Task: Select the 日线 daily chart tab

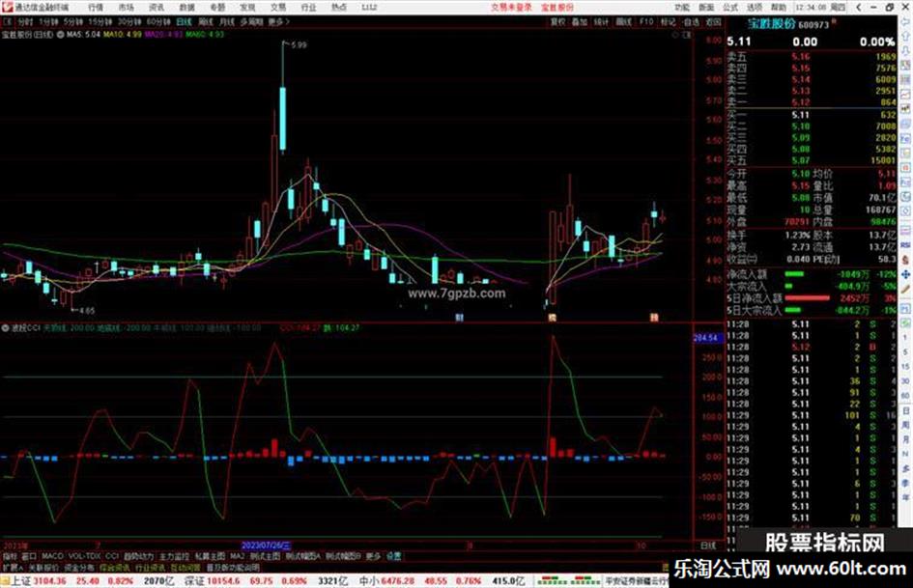Action: (184, 21)
